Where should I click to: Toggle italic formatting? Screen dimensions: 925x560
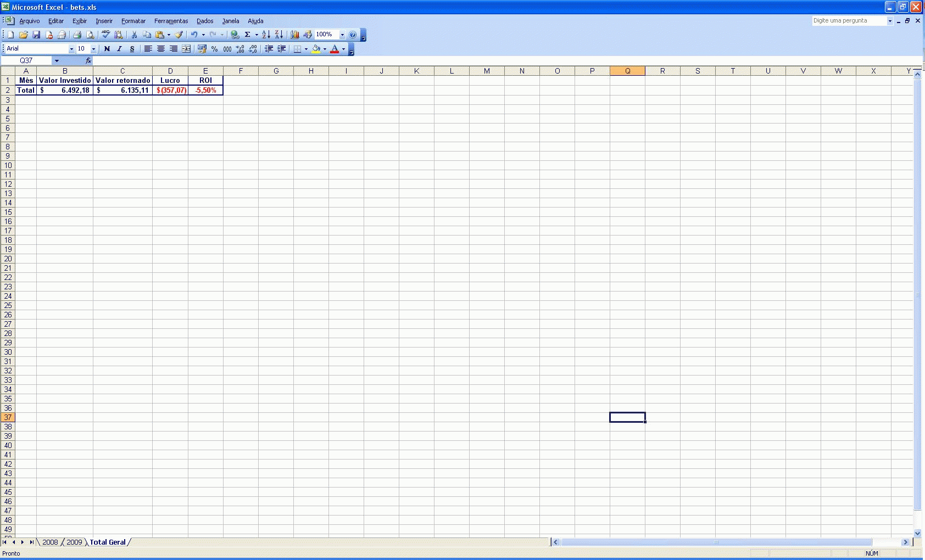(x=119, y=49)
